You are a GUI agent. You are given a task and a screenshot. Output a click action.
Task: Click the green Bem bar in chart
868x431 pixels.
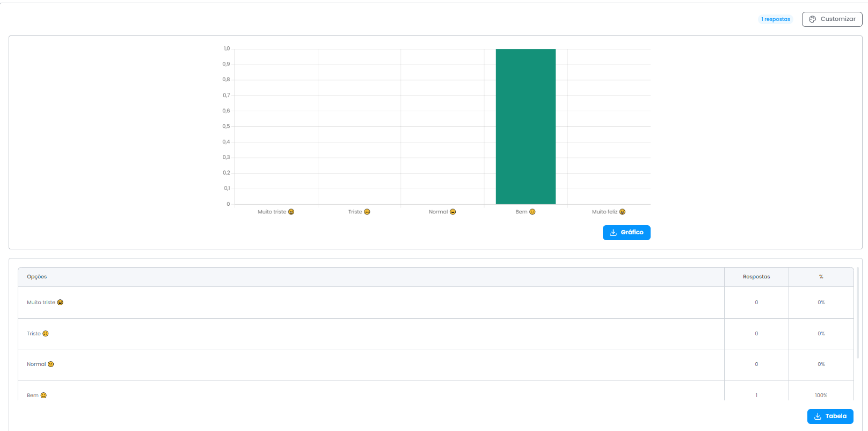[526, 126]
